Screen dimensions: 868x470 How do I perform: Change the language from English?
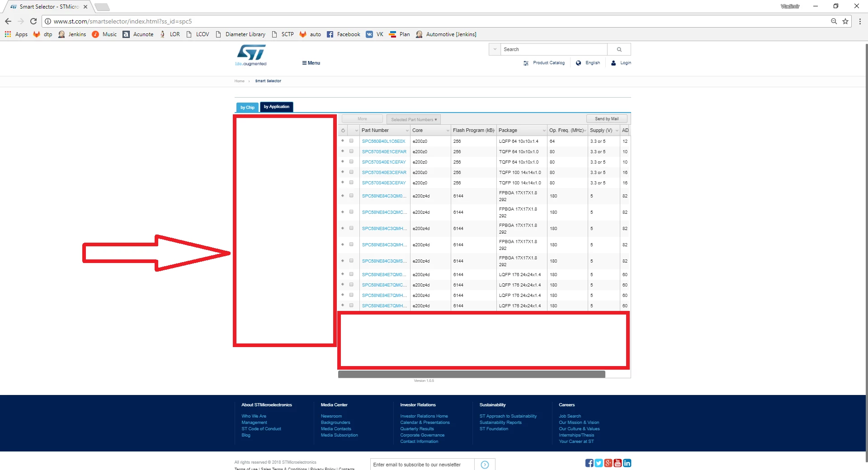588,63
